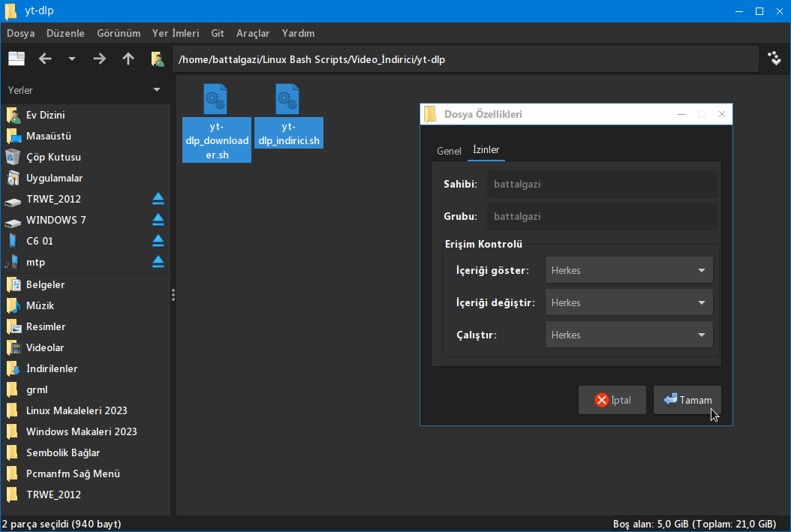Go up to the parent folder

pyautogui.click(x=128, y=59)
